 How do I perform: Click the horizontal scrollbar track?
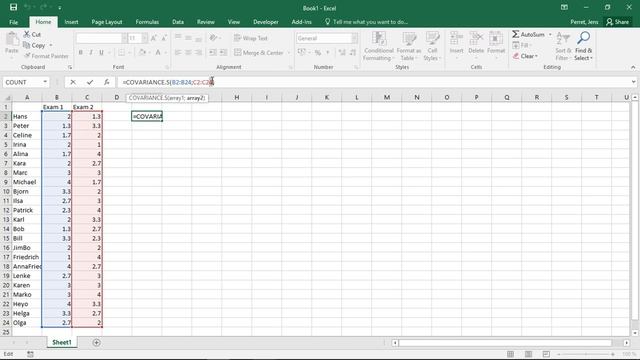pyautogui.click(x=506, y=343)
